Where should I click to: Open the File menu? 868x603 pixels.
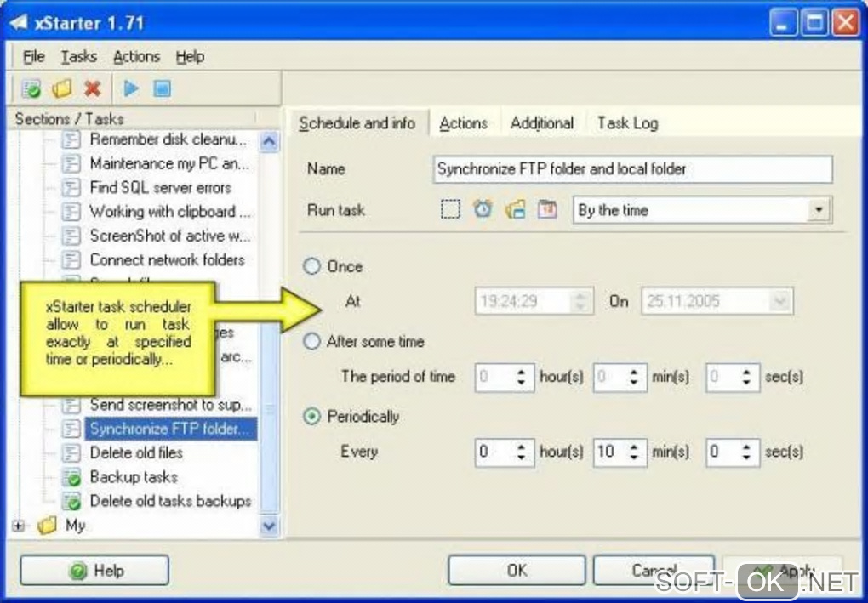pos(33,56)
